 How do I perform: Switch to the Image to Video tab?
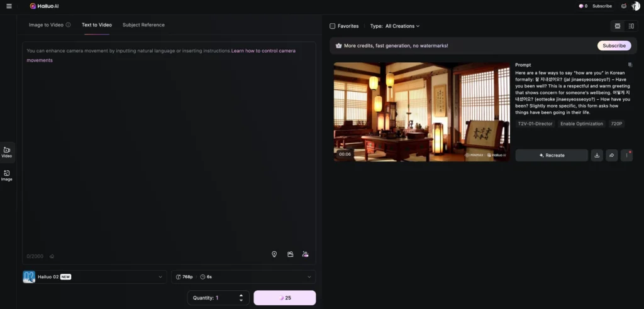[50, 25]
